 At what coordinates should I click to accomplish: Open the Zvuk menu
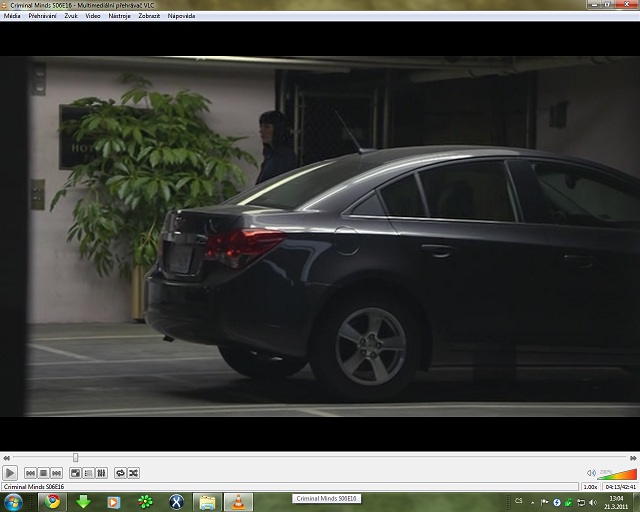[71, 16]
